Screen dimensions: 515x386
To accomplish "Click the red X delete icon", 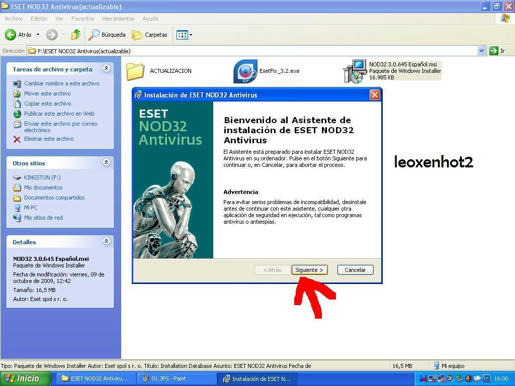I will tap(17, 139).
